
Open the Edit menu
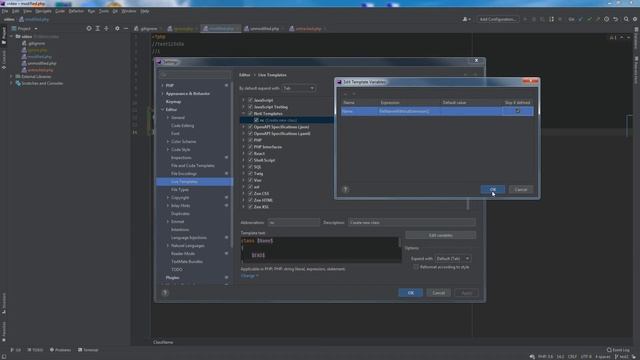(16, 11)
